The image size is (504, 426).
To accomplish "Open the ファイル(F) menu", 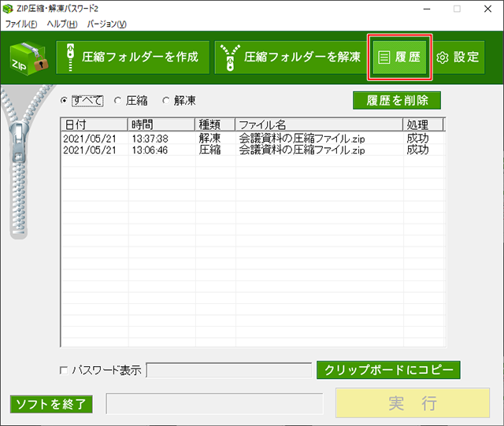I will point(21,24).
